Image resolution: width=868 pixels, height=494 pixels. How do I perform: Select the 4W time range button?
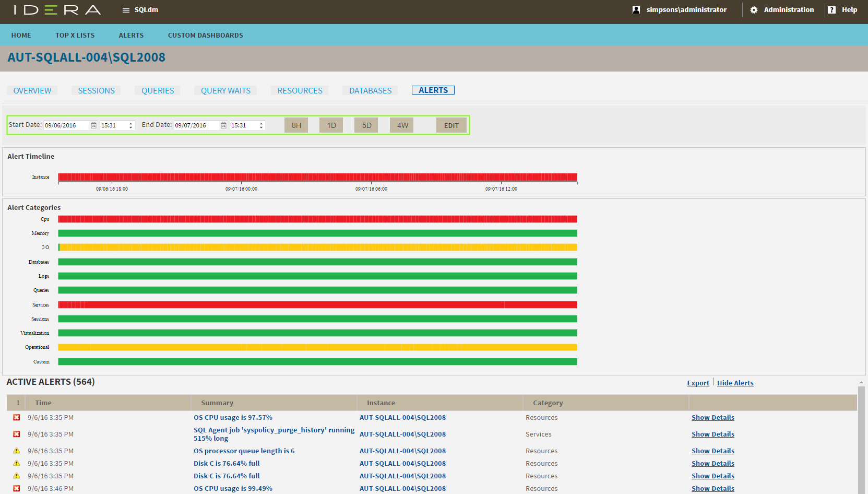point(402,125)
